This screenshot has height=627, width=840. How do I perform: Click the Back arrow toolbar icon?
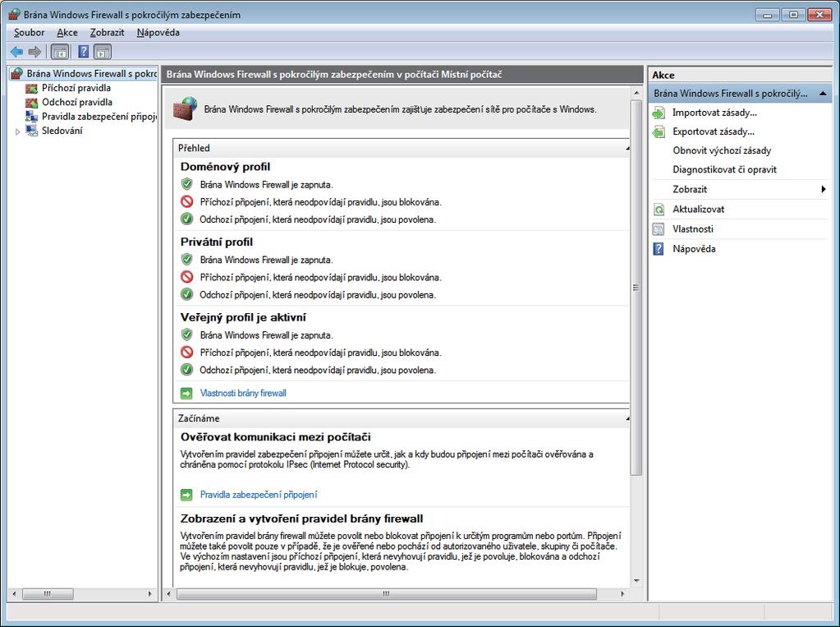(x=16, y=52)
